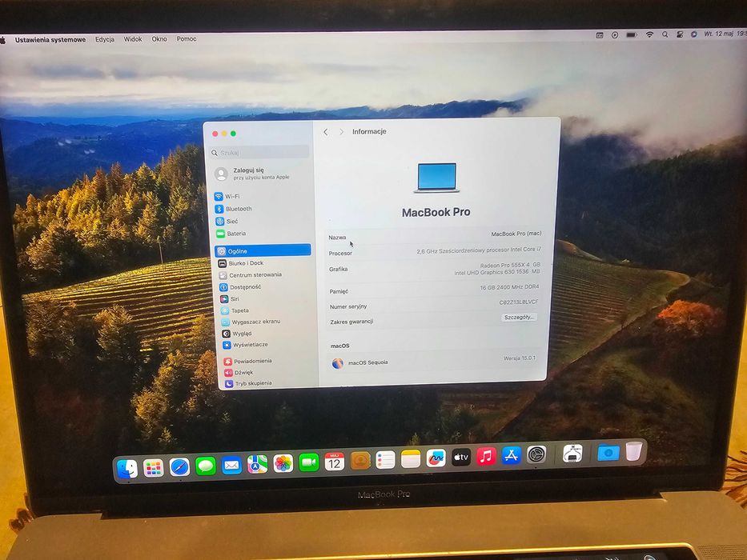Open Bluetooth settings in the sidebar
The width and height of the screenshot is (747, 560).
[x=234, y=209]
